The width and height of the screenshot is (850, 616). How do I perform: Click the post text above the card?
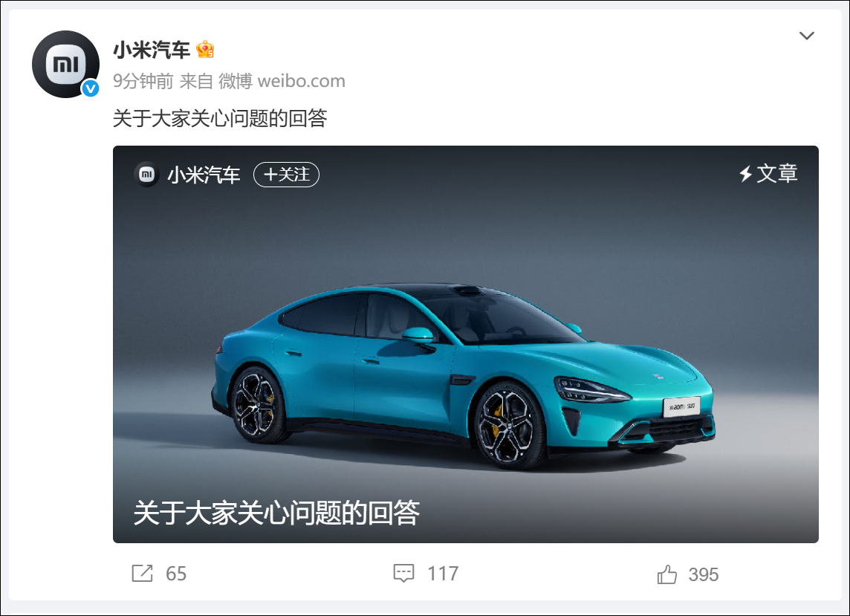[220, 118]
